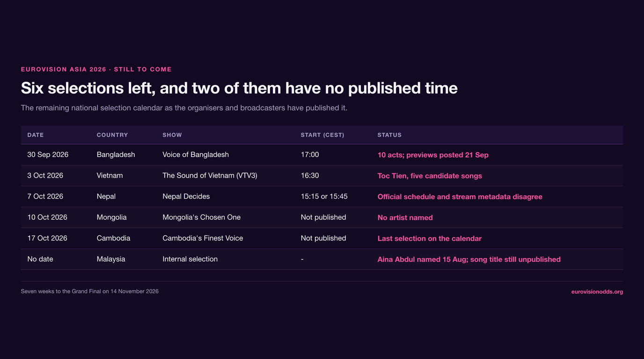This screenshot has width=644, height=359.
Task: Select the SHOW column header
Action: (172, 135)
